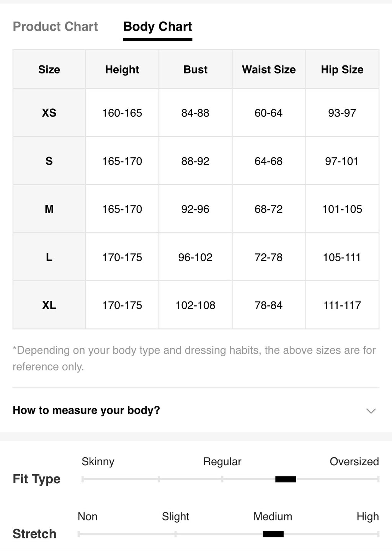Image resolution: width=392 pixels, height=551 pixels.
Task: Click the Stretch slider indicator
Action: [x=273, y=534]
